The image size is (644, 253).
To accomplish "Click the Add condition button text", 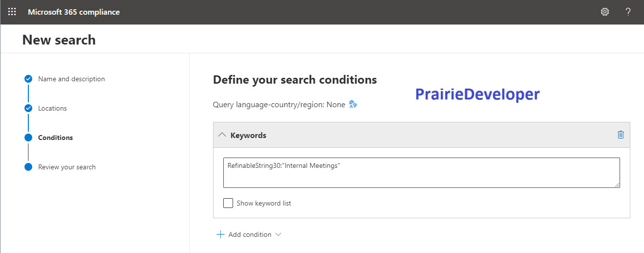I will (250, 234).
